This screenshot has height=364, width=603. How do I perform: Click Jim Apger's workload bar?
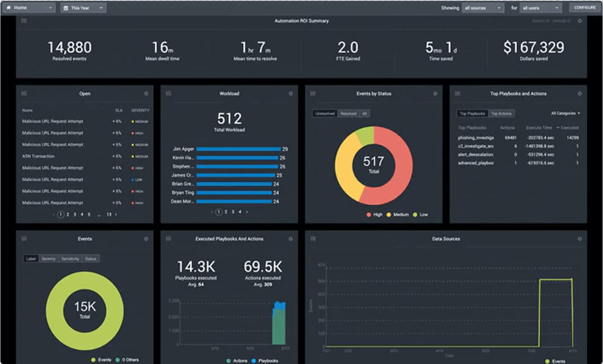click(239, 149)
